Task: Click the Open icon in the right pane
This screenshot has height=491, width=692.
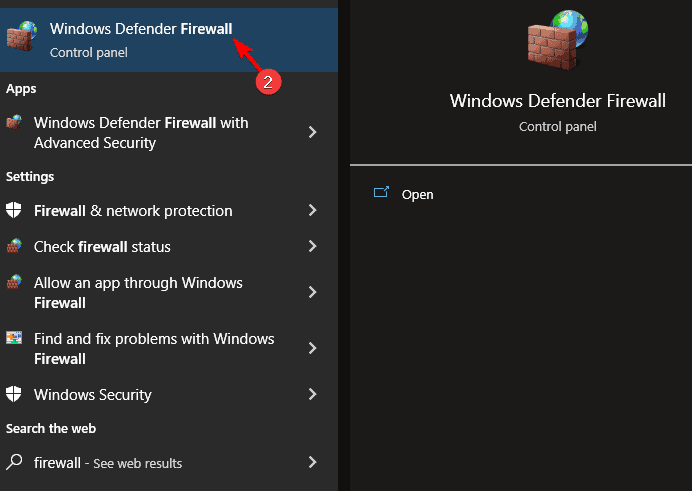Action: pyautogui.click(x=380, y=193)
